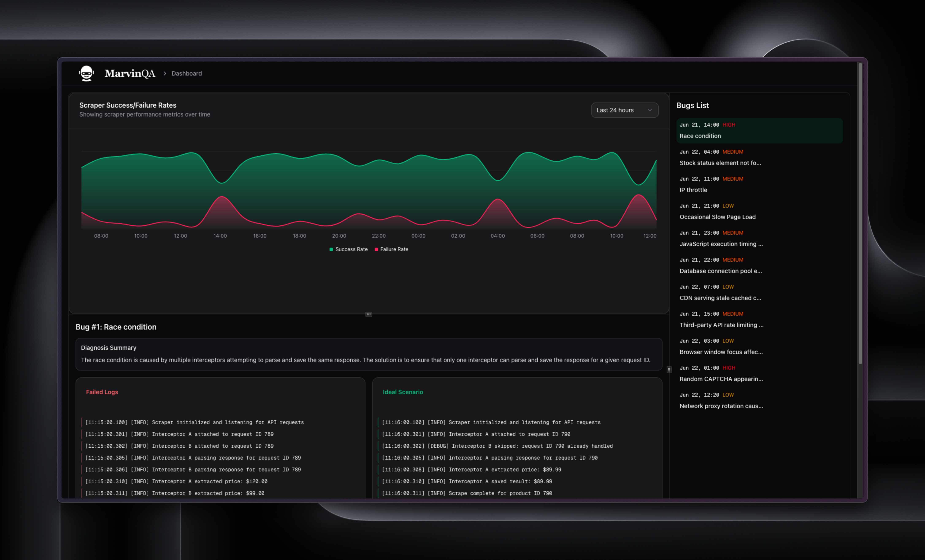Image resolution: width=925 pixels, height=560 pixels.
Task: Select the Random CAPTCHA appearing bug
Action: pos(759,374)
